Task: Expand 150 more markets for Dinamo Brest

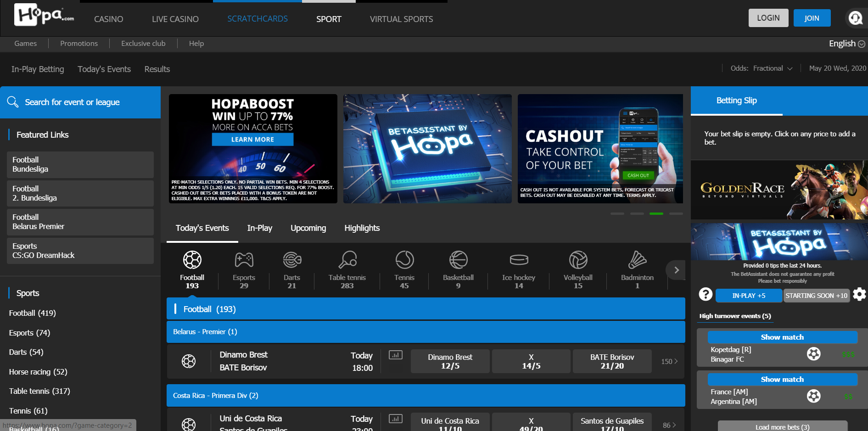Action: tap(669, 361)
